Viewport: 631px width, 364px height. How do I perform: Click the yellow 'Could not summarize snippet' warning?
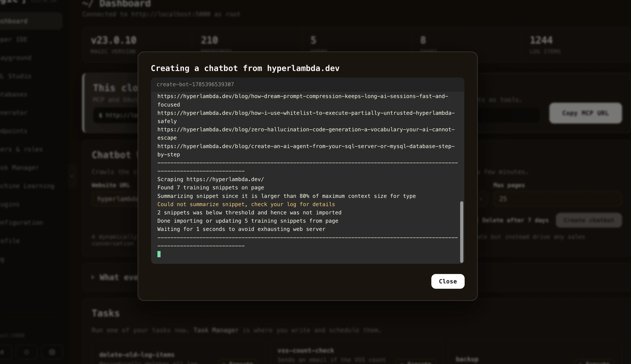click(x=246, y=204)
